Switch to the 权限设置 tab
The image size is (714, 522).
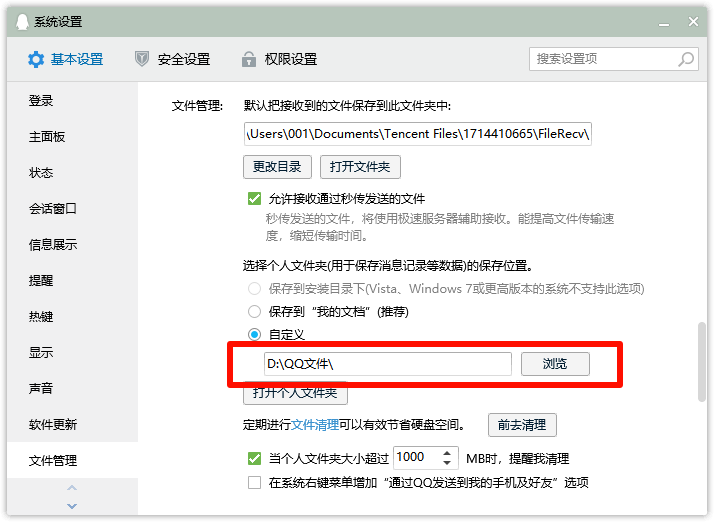click(x=280, y=59)
